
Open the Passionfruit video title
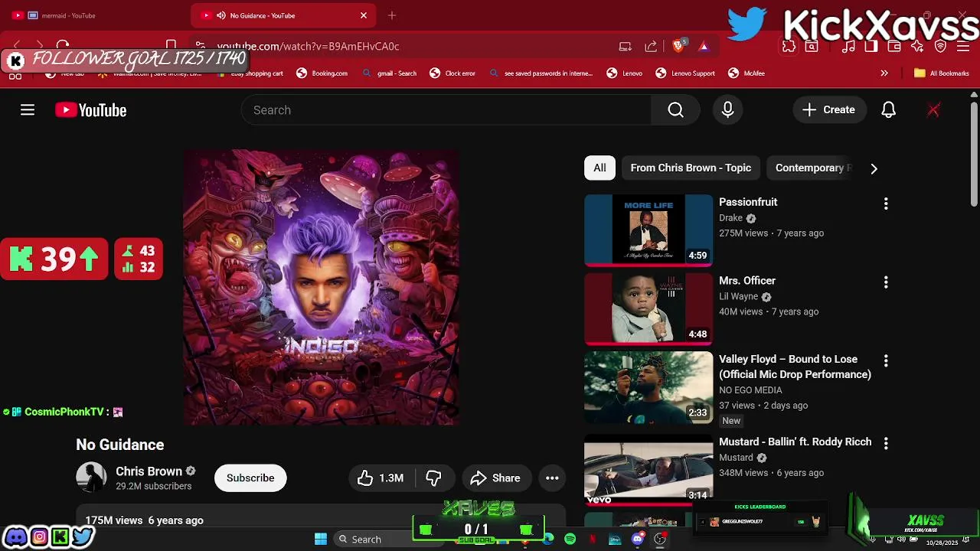[x=748, y=202]
